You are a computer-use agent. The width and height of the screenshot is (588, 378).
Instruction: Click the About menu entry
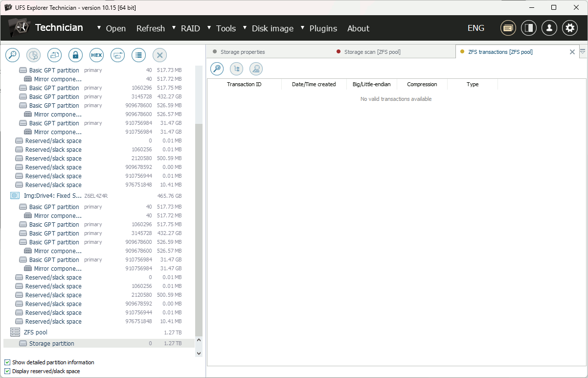point(358,28)
